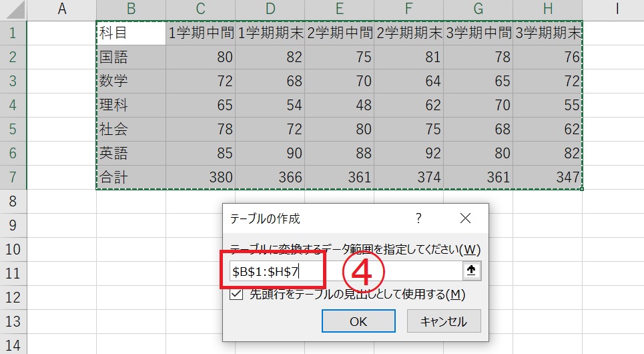Click the help question mark in dialog
644x354 pixels.
[418, 218]
